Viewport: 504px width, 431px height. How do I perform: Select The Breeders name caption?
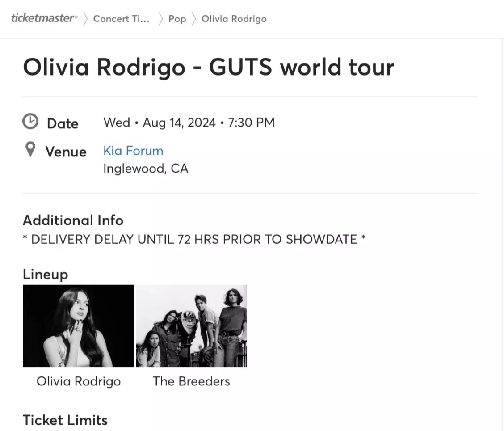point(191,381)
